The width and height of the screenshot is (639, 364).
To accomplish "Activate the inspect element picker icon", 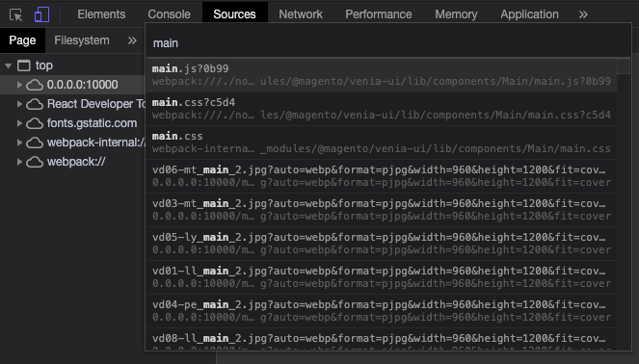I will click(x=15, y=15).
